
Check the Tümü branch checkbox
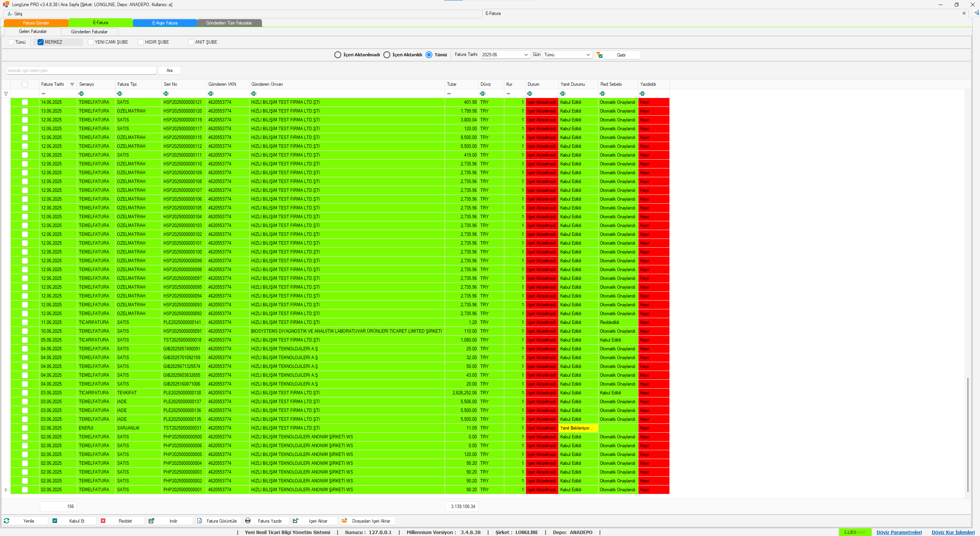coord(11,42)
